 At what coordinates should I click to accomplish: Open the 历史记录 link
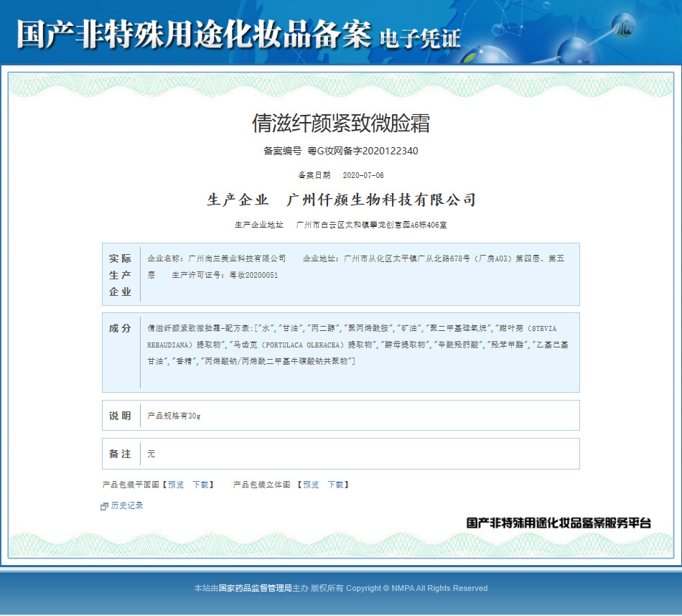(x=127, y=505)
